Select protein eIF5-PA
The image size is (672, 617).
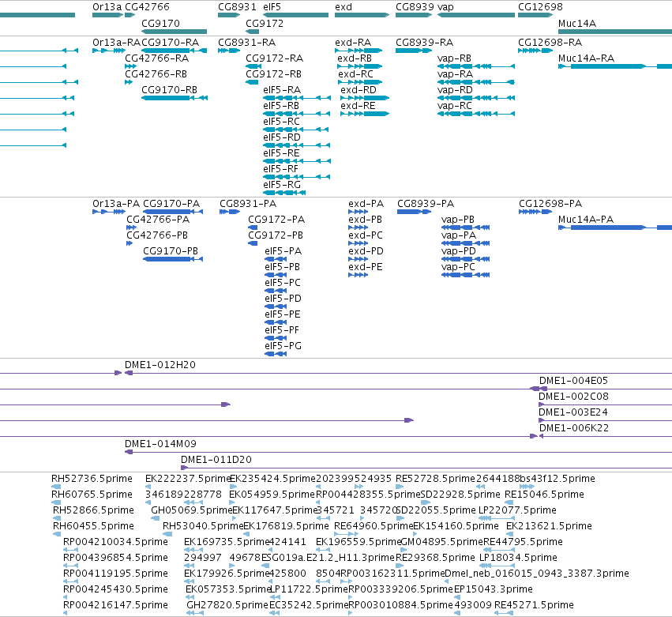coord(276,259)
